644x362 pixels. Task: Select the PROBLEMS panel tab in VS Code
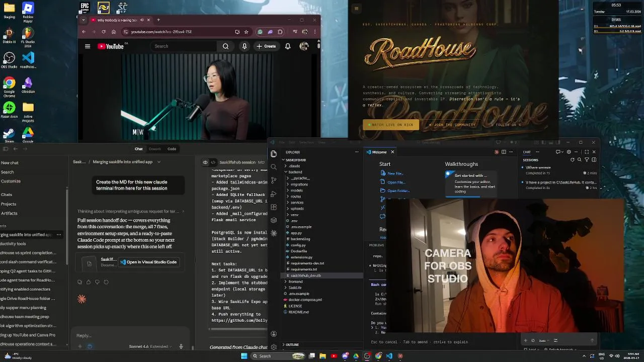click(x=376, y=245)
